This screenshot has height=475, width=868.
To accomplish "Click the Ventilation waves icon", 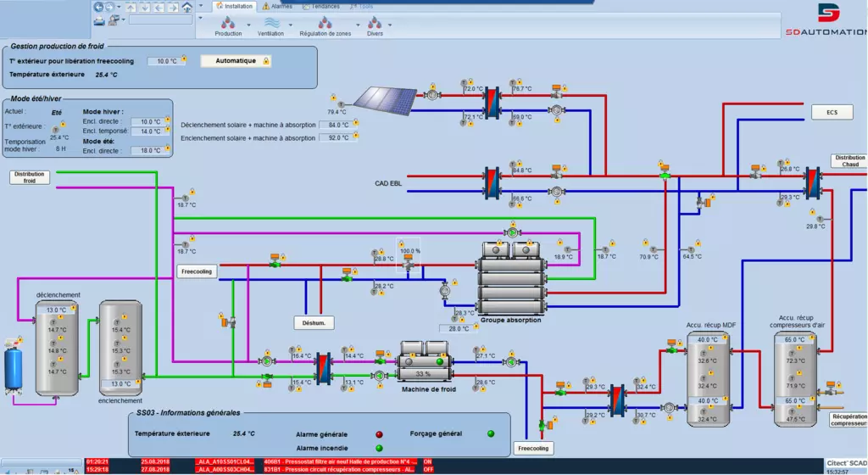I will (272, 22).
